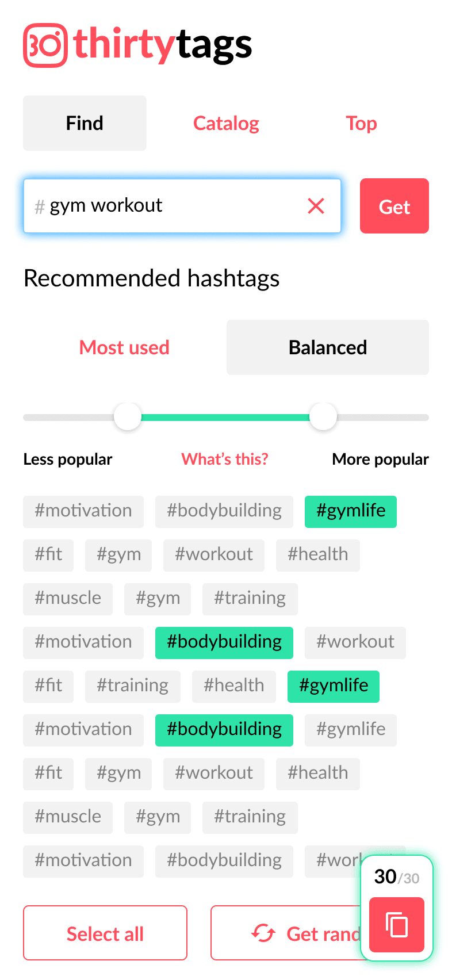452x980 pixels.
Task: Click the hashtag symbol in the search box
Action: click(39, 206)
